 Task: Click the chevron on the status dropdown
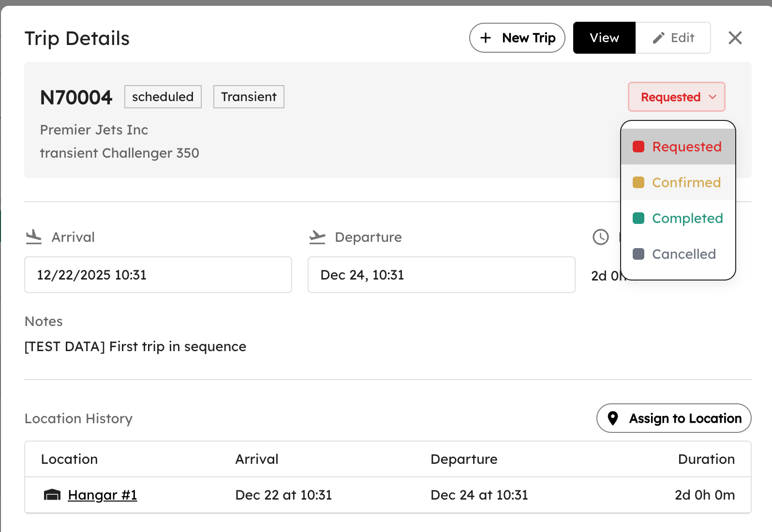(x=713, y=97)
